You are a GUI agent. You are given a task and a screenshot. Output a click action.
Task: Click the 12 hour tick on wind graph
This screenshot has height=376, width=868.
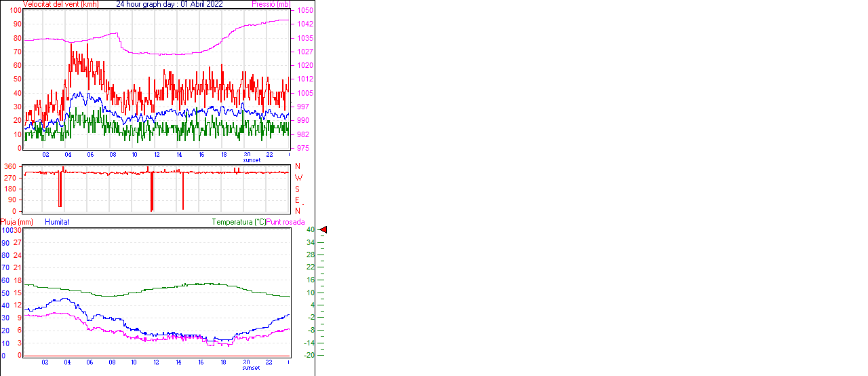157,155
